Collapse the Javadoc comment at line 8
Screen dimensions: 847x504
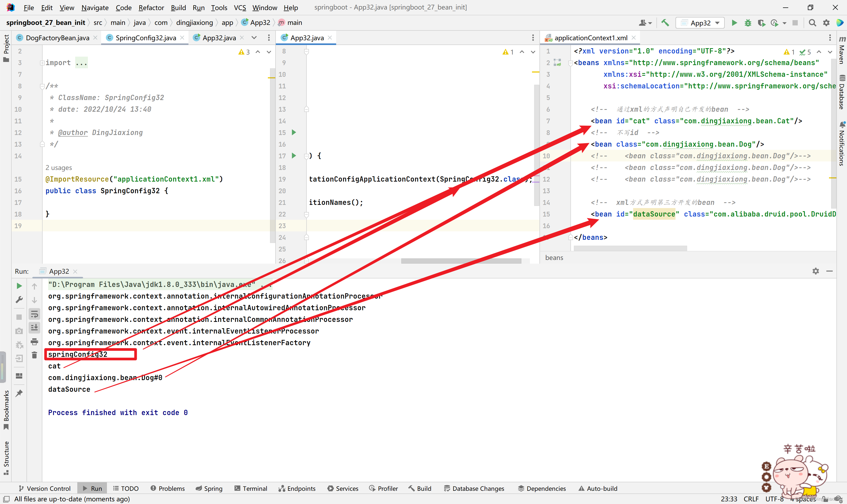click(42, 86)
